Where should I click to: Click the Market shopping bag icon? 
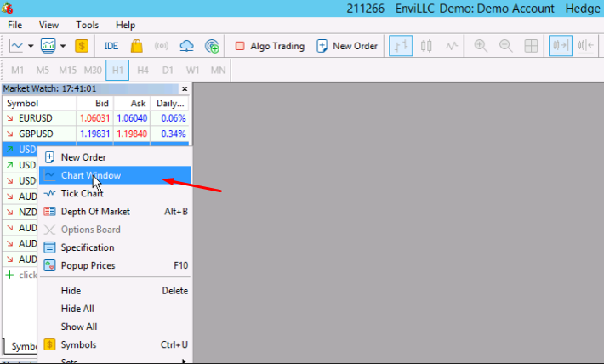(x=136, y=46)
